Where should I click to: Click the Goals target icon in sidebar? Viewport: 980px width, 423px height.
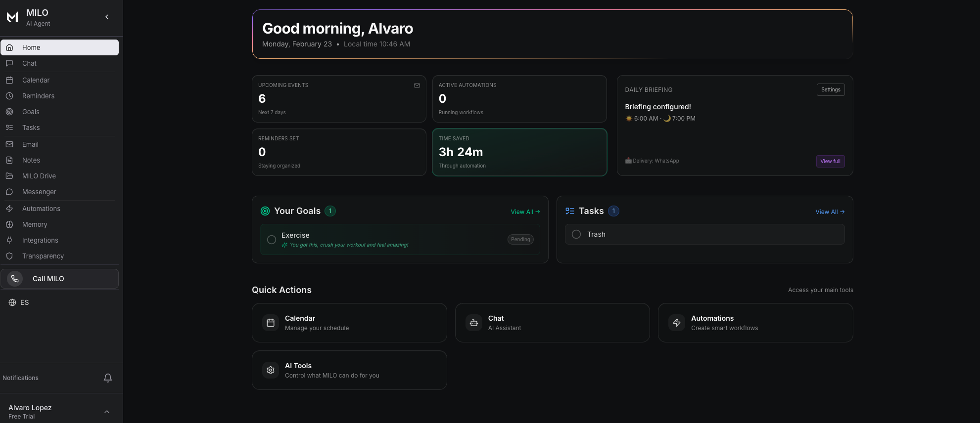pos(9,112)
